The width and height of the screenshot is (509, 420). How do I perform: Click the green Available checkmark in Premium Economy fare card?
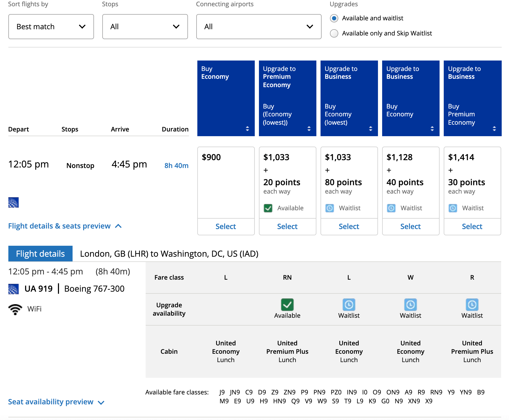tap(268, 208)
